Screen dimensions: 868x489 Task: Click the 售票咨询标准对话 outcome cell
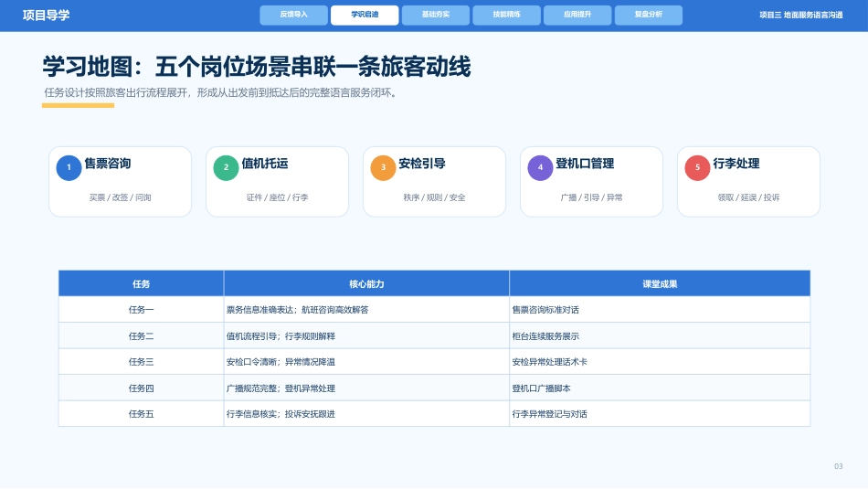(660, 310)
